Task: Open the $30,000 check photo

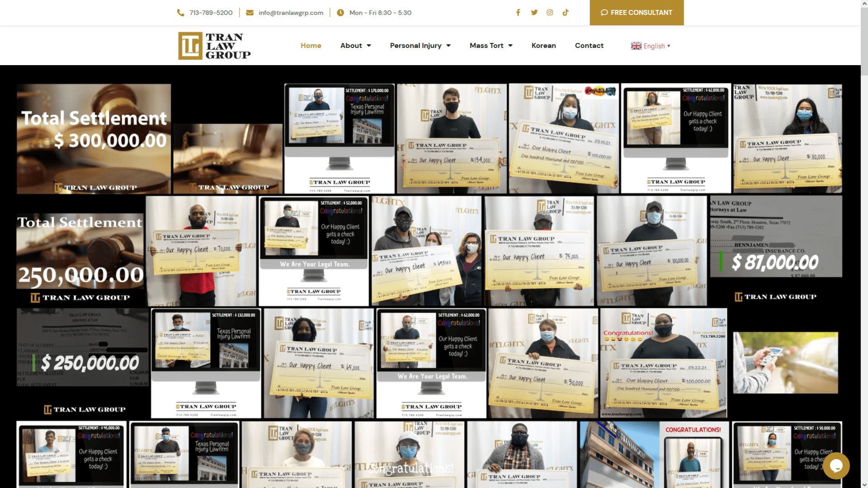Action: (543, 363)
